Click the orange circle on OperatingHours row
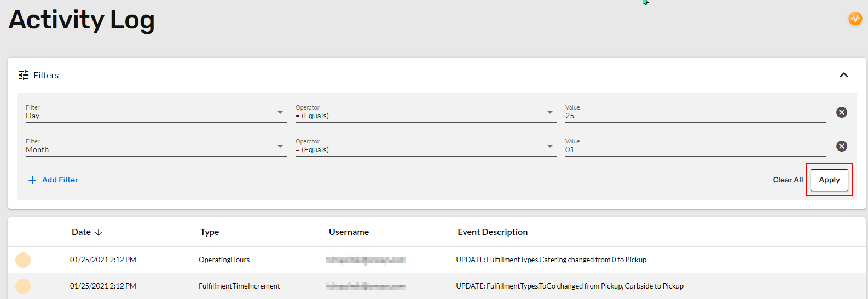868x299 pixels. tap(23, 260)
